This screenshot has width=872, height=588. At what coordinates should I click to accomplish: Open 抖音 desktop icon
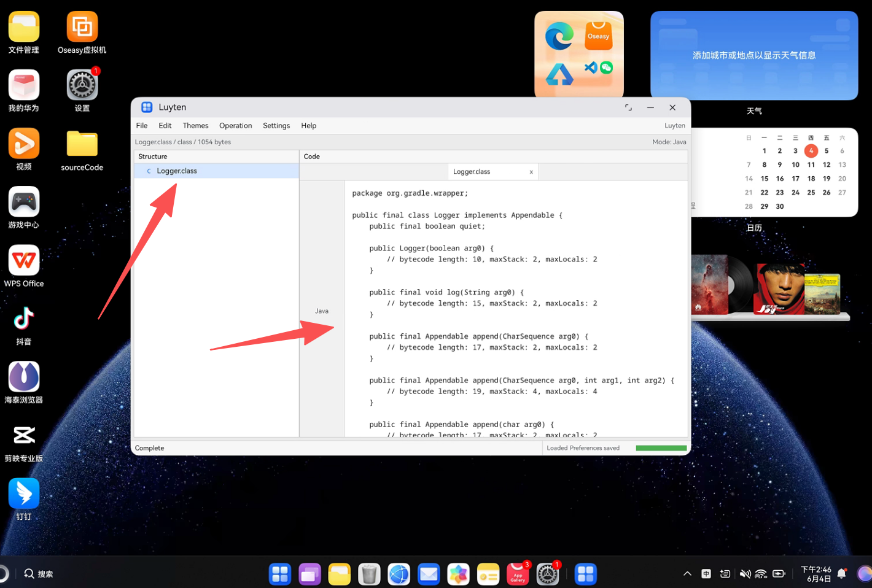[24, 325]
